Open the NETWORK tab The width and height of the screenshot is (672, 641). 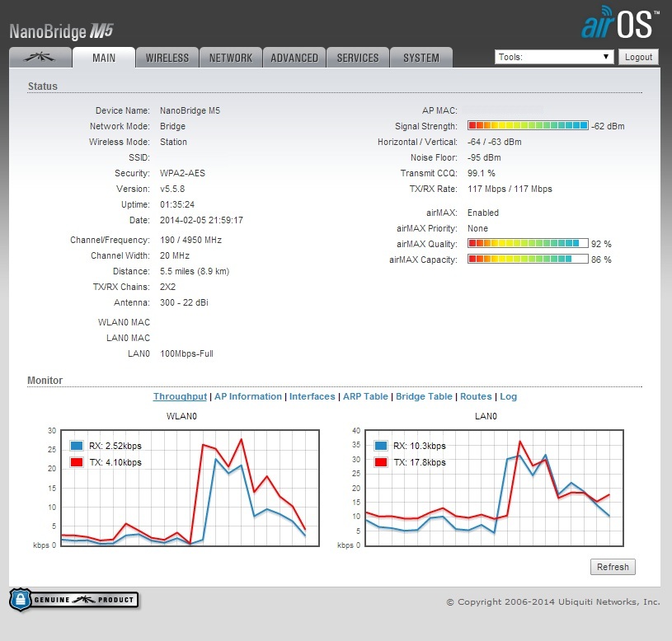231,58
